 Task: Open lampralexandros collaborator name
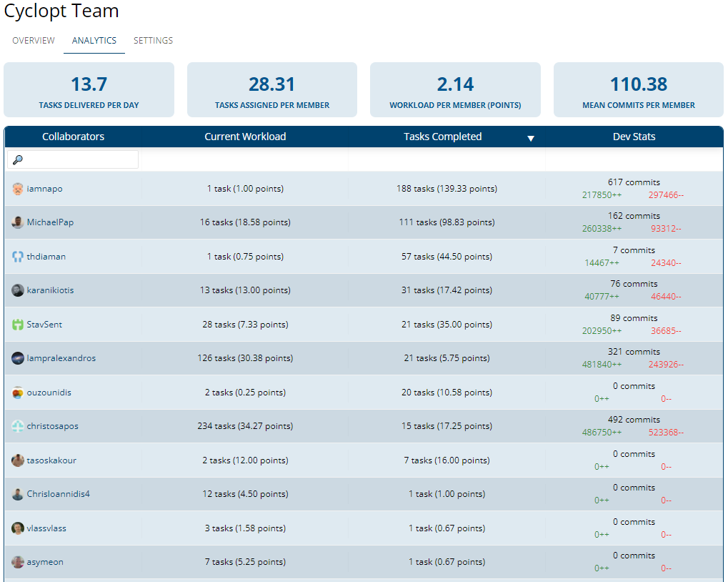pyautogui.click(x=61, y=358)
